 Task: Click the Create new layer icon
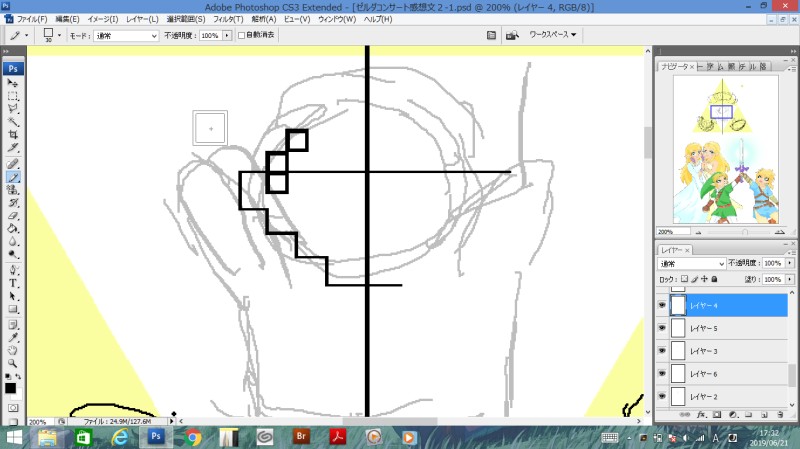pos(764,415)
